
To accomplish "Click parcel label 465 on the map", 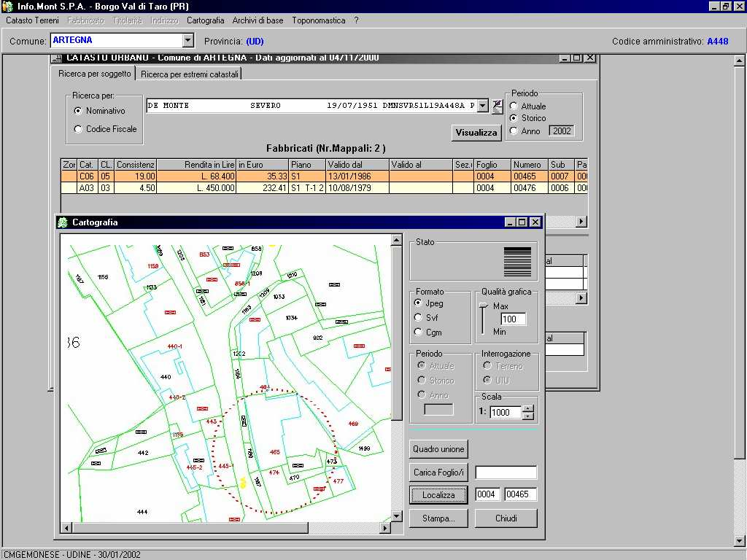I will point(275,452).
